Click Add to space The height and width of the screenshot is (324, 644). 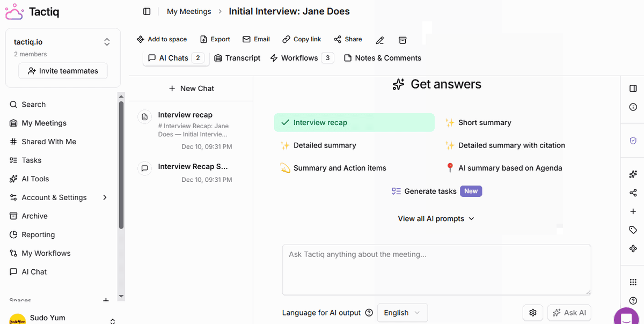click(x=162, y=39)
